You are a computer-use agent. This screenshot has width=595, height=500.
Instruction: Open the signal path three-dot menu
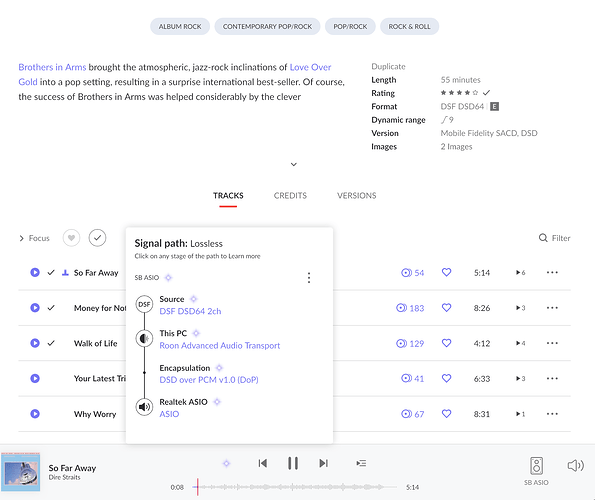tap(309, 278)
